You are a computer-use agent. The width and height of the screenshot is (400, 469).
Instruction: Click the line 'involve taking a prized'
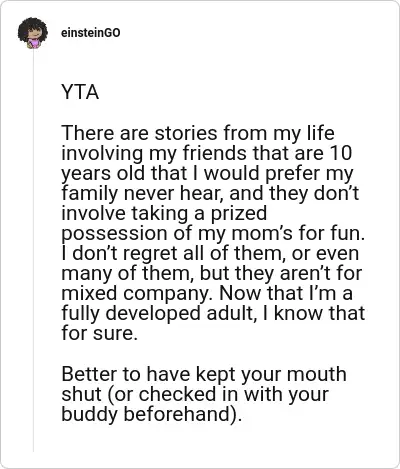(x=164, y=213)
